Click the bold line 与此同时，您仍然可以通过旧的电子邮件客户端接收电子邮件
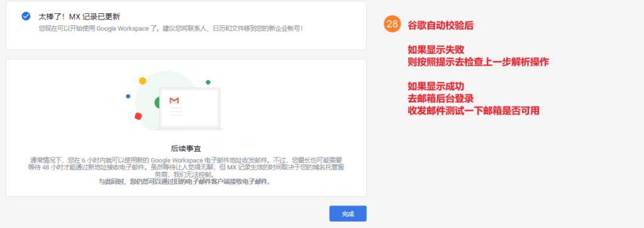 click(186, 181)
